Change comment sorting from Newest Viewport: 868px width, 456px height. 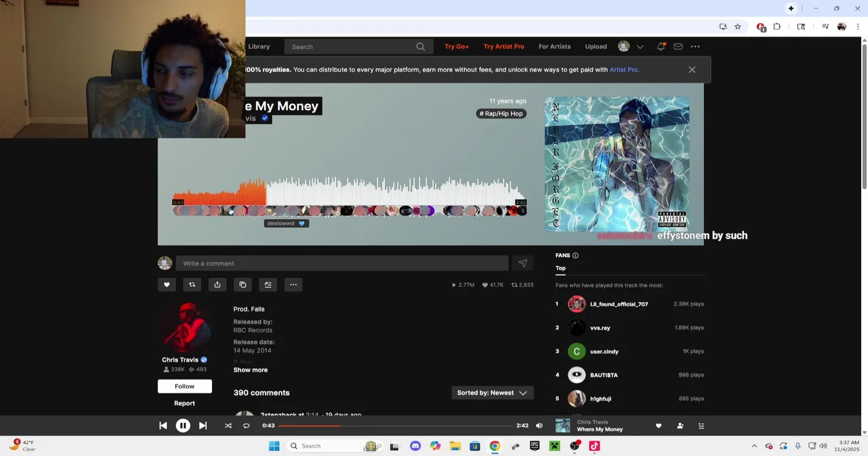click(x=493, y=393)
